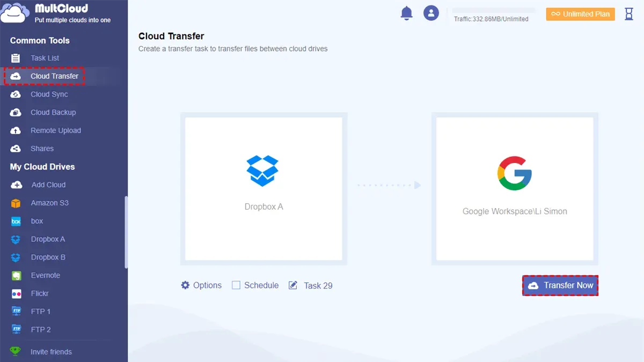Click the Evernote elephant icon
The height and width of the screenshot is (362, 644).
point(16,276)
